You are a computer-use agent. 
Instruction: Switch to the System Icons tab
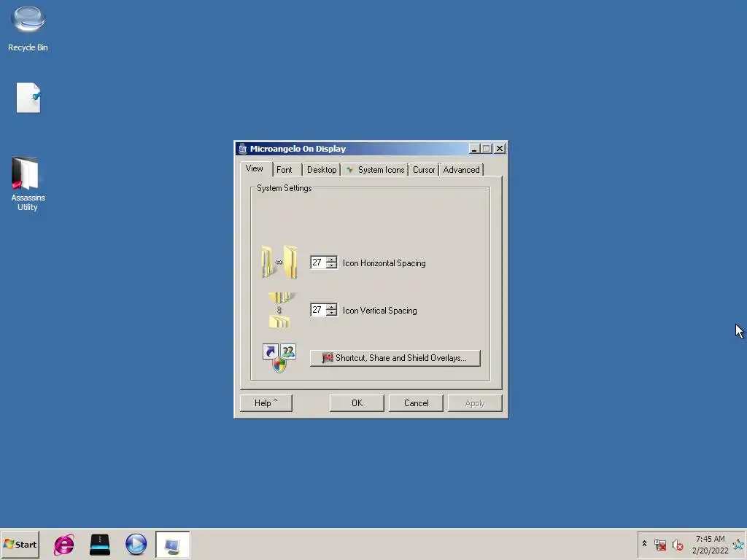point(376,169)
